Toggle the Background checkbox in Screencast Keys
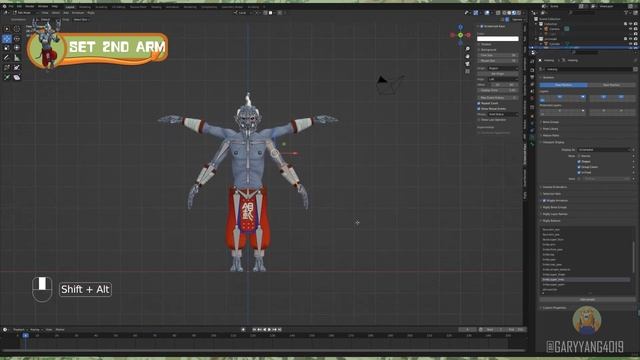640x360 pixels. [479, 49]
